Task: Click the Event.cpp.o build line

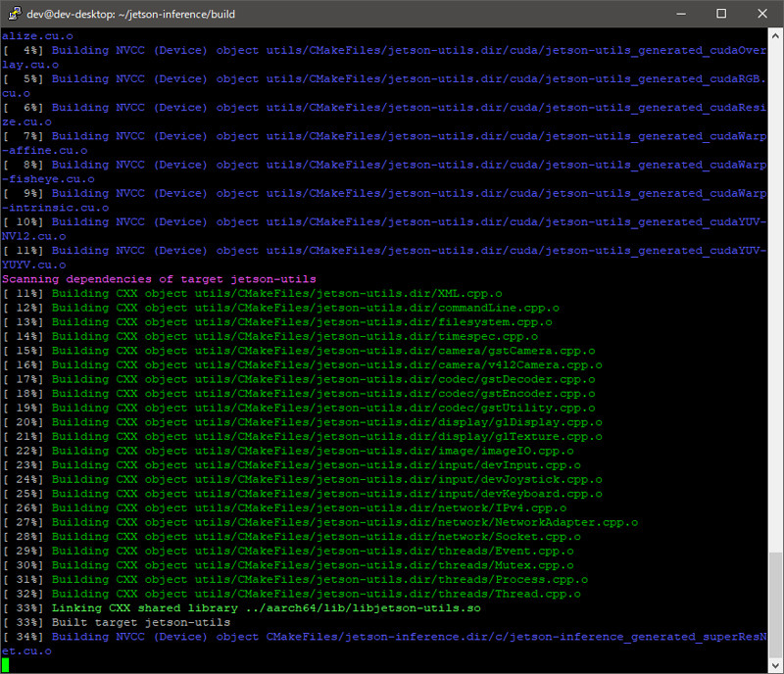Action: (288, 551)
